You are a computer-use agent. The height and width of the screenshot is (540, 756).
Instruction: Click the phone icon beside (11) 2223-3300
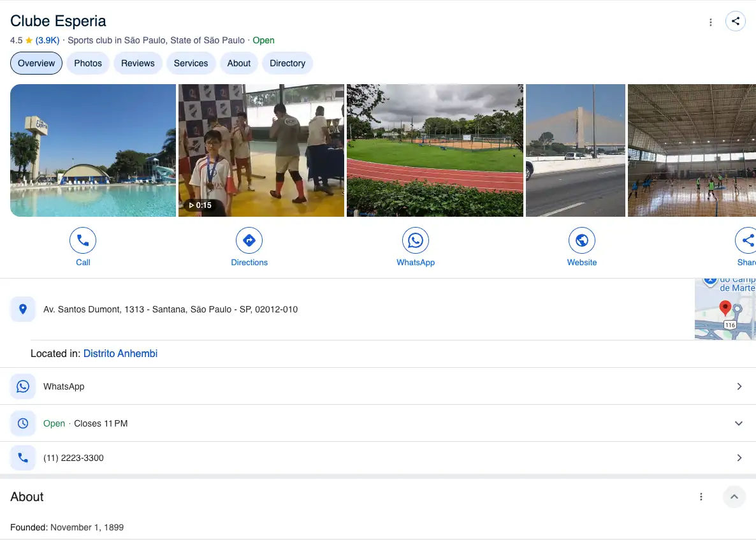(23, 458)
